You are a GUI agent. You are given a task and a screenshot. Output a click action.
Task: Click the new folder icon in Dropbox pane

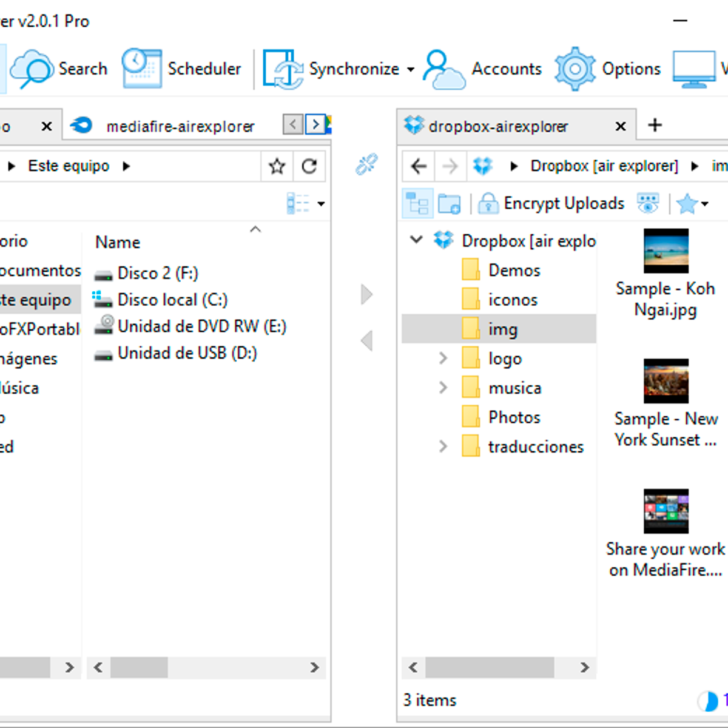[x=449, y=204]
